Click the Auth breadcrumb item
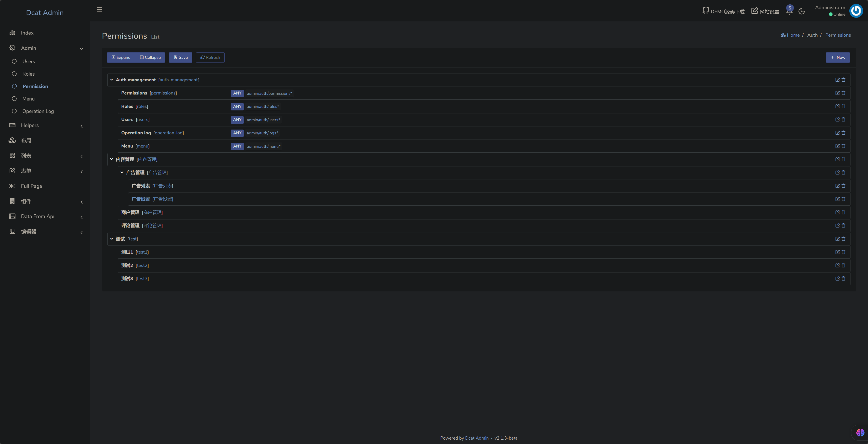 click(x=812, y=35)
